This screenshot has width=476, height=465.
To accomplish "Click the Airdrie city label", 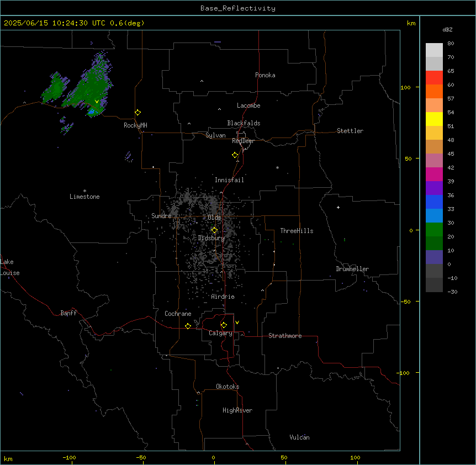I will tap(223, 297).
